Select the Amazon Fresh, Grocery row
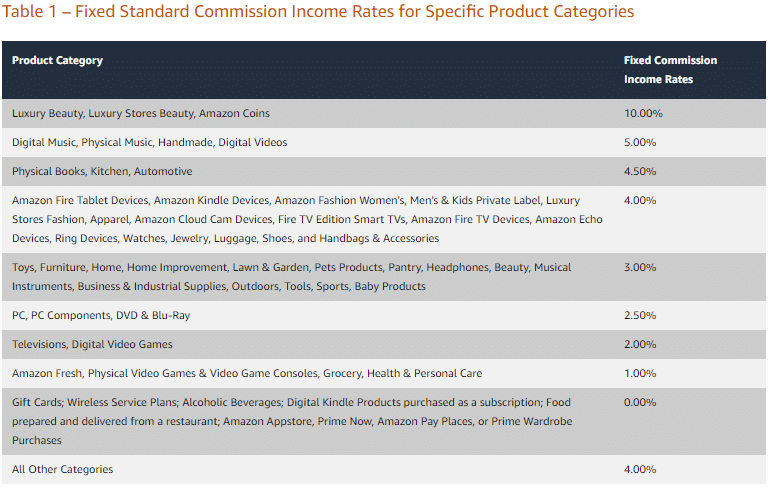This screenshot has height=488, width=770. pyautogui.click(x=384, y=373)
